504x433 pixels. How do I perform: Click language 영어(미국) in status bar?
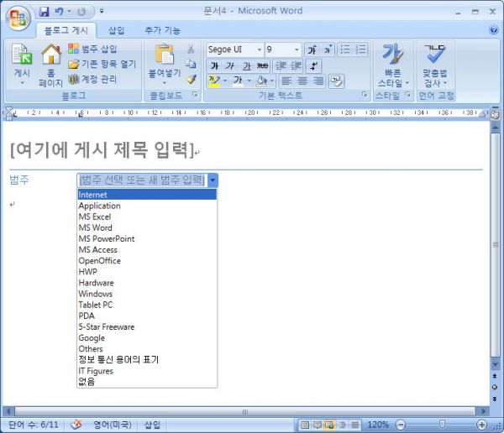(113, 425)
